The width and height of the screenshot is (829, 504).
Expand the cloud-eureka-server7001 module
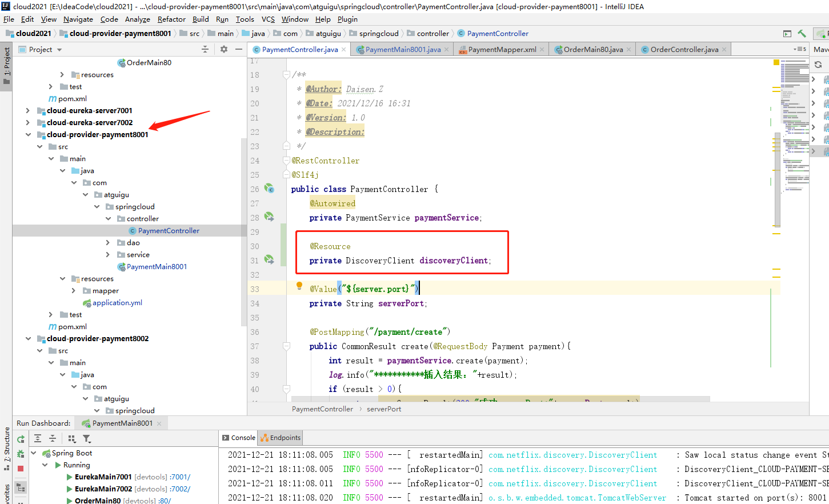(27, 110)
